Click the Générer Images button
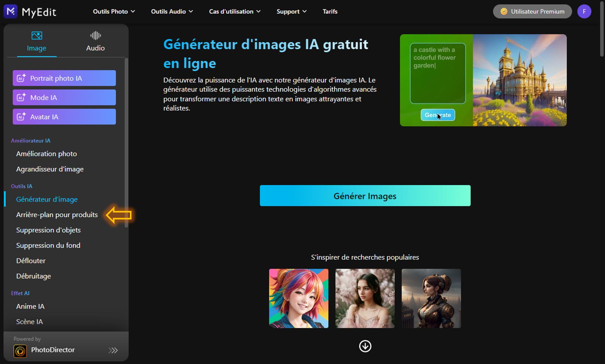Image resolution: width=605 pixels, height=364 pixels. (365, 195)
